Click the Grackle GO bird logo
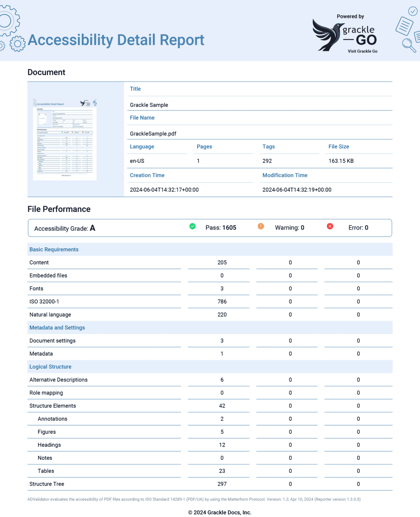Image resolution: width=420 pixels, height=517 pixels. pyautogui.click(x=327, y=35)
